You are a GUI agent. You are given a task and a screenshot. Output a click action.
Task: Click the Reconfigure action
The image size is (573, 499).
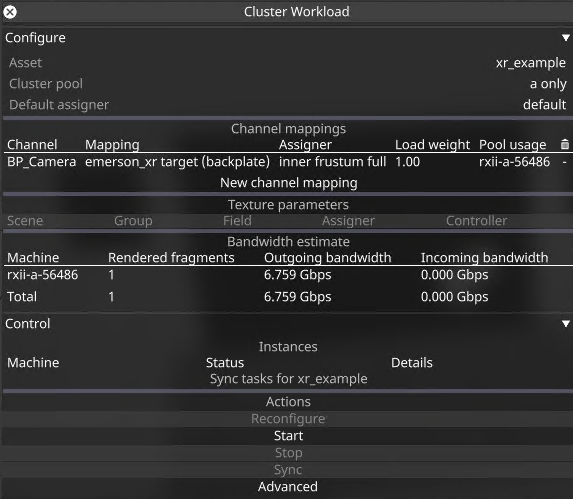click(288, 419)
